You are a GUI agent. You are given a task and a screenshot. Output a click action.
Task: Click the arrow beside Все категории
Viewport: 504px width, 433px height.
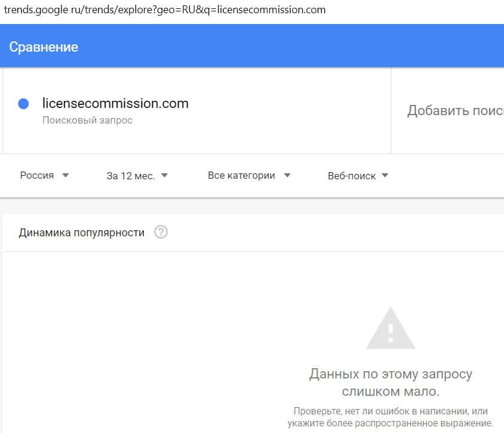287,176
